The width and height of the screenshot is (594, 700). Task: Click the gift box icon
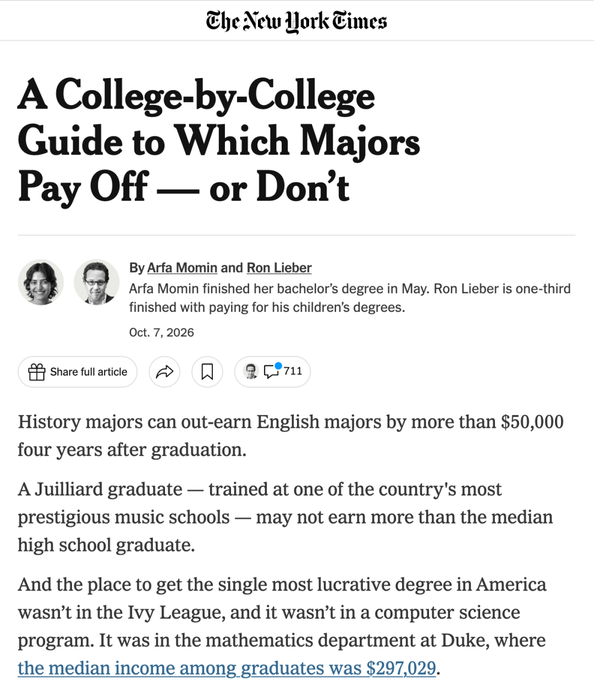tap(36, 372)
